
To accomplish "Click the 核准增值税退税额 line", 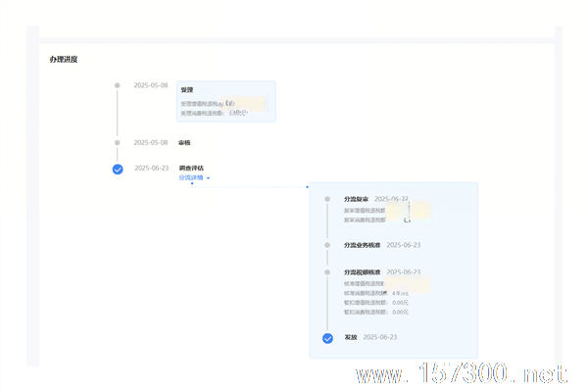I will (x=387, y=283).
